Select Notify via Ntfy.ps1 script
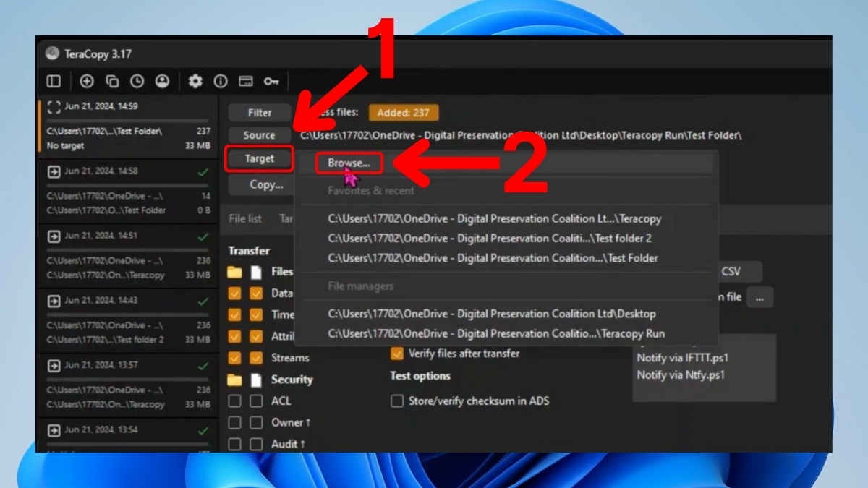The width and height of the screenshot is (868, 488). pyautogui.click(x=681, y=375)
